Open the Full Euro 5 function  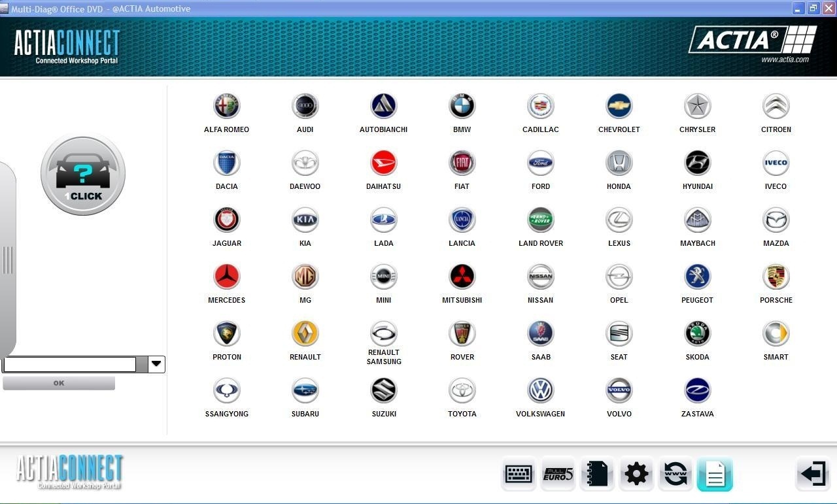558,474
